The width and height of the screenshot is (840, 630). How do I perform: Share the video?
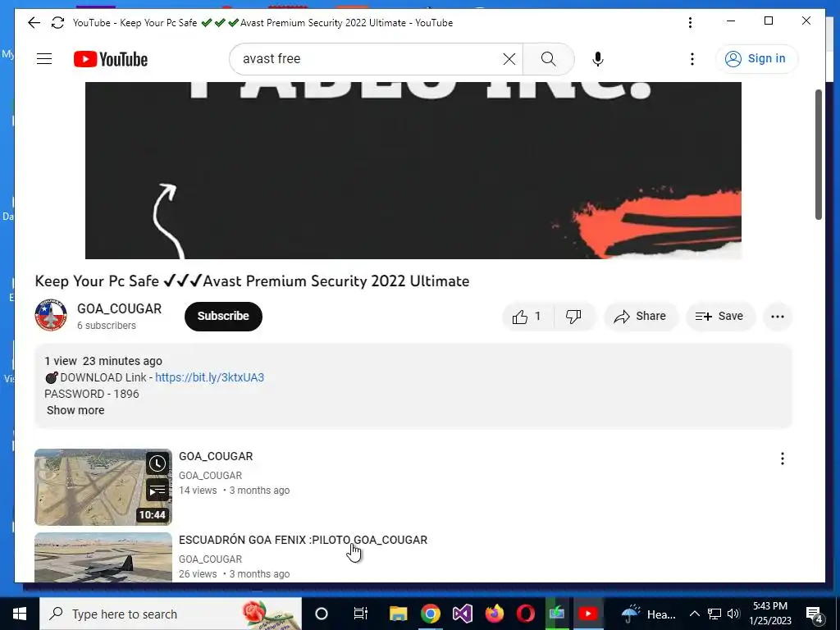(641, 317)
